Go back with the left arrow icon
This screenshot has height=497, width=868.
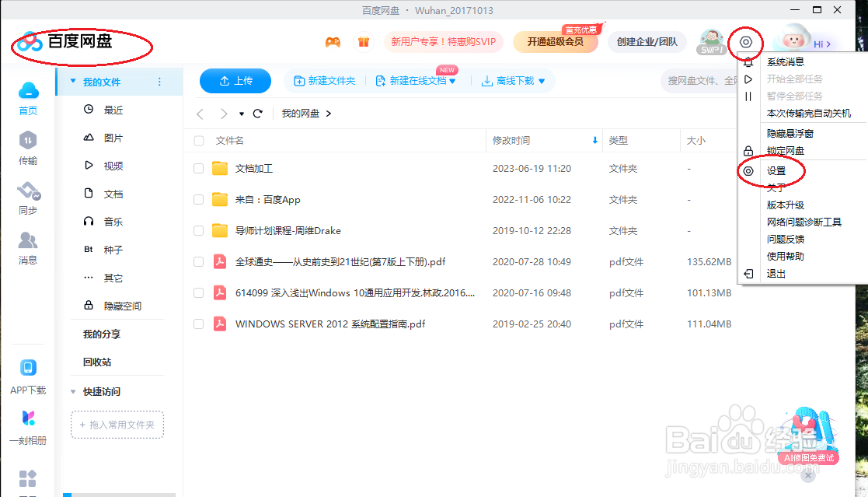(x=200, y=114)
